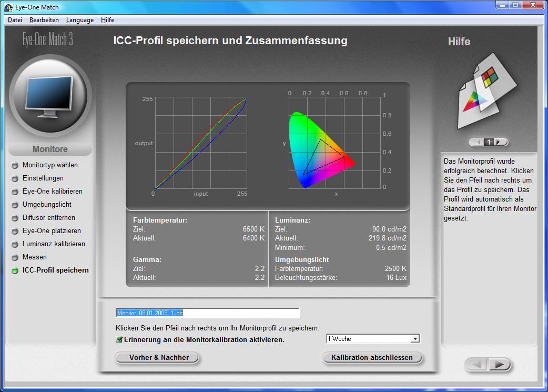Open the Hilfe menu
Image resolution: width=548 pixels, height=392 pixels.
[x=107, y=20]
